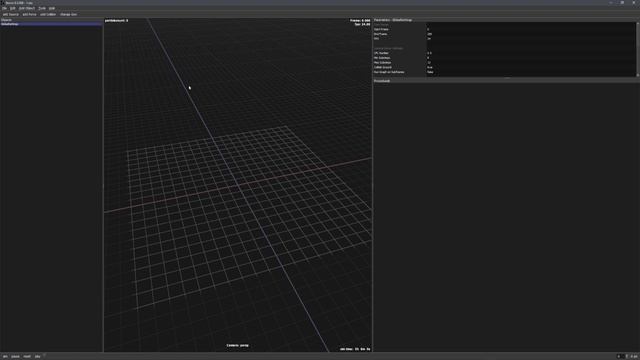Click the Camera persp label in viewport
The image size is (640, 360).
click(238, 345)
